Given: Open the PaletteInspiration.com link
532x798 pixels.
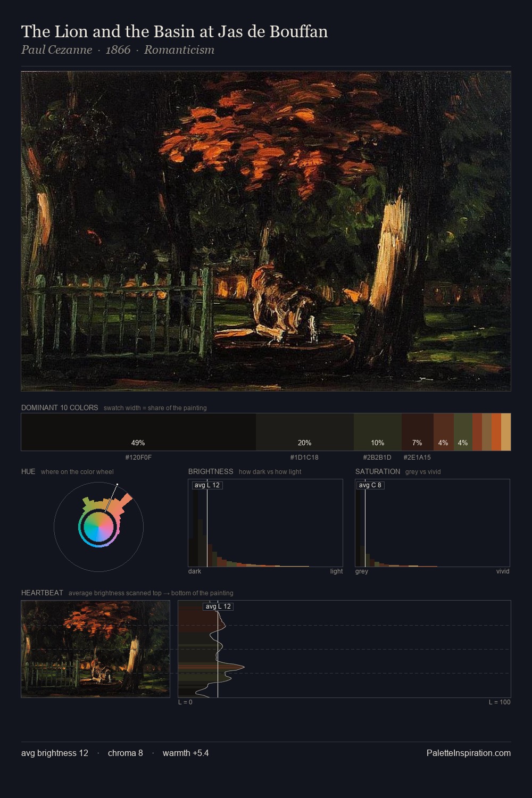Looking at the screenshot, I should (x=469, y=753).
